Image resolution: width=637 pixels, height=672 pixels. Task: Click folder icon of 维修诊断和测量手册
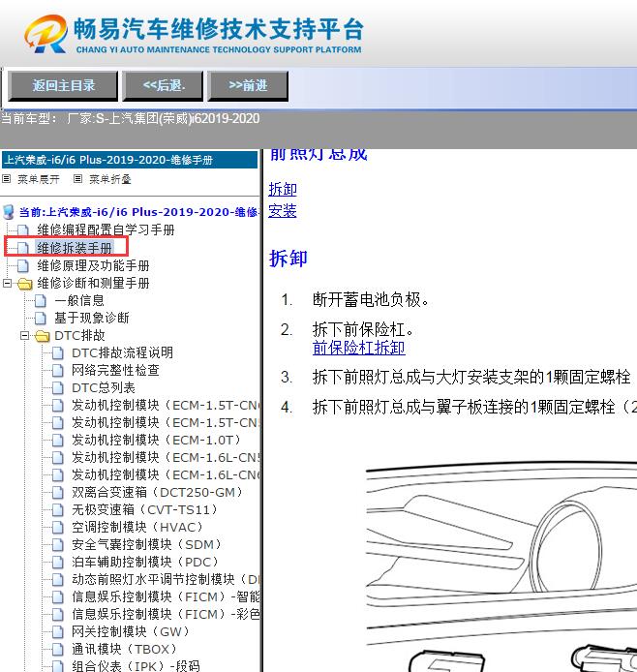(x=25, y=284)
